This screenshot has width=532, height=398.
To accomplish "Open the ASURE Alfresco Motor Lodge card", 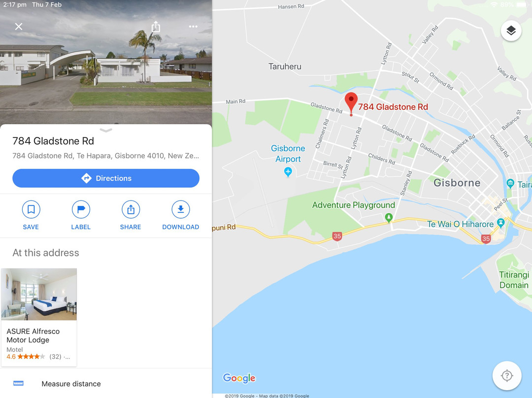I will tap(39, 317).
